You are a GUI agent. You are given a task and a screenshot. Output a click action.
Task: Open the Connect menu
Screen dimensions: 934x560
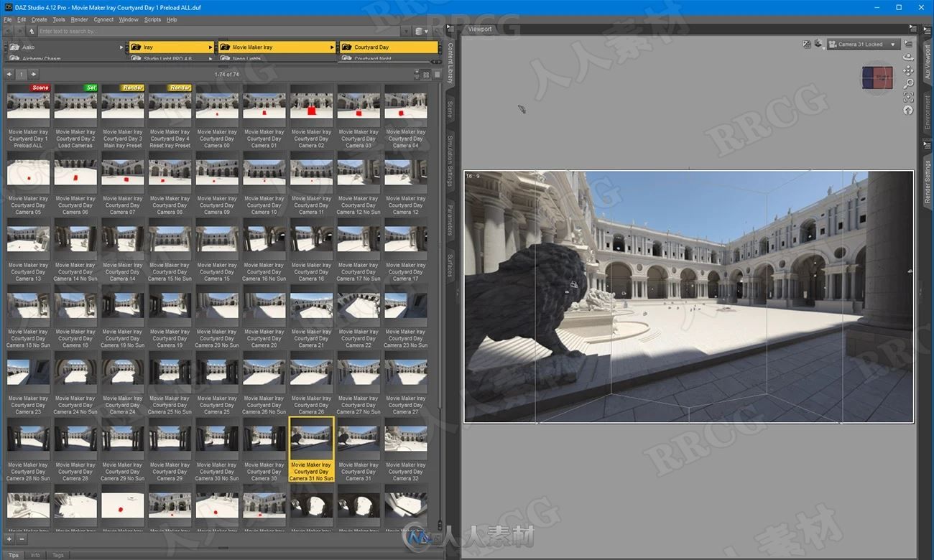point(103,19)
